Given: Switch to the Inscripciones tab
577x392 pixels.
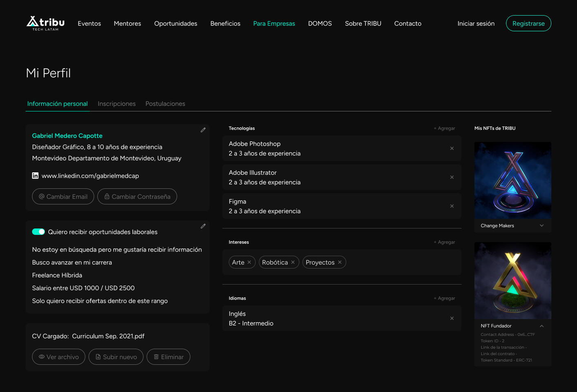Looking at the screenshot, I should [116, 104].
